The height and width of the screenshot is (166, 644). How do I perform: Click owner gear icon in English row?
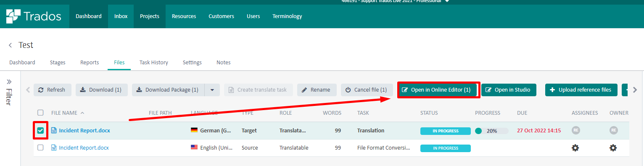coord(613,148)
